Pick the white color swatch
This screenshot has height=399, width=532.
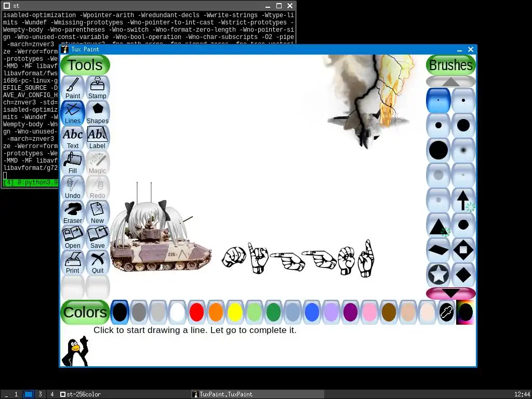pyautogui.click(x=177, y=312)
